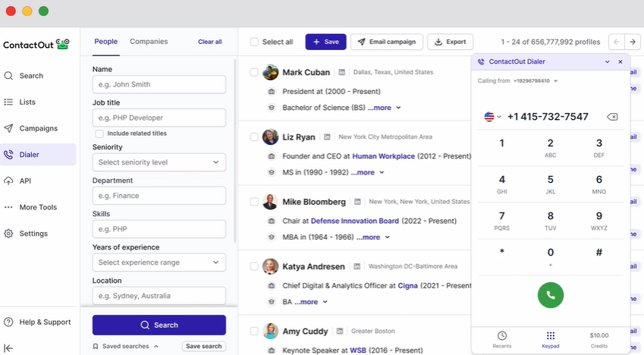The width and height of the screenshot is (644, 355).
Task: Click the icon beside Katya Andresen's name
Action: tap(357, 266)
